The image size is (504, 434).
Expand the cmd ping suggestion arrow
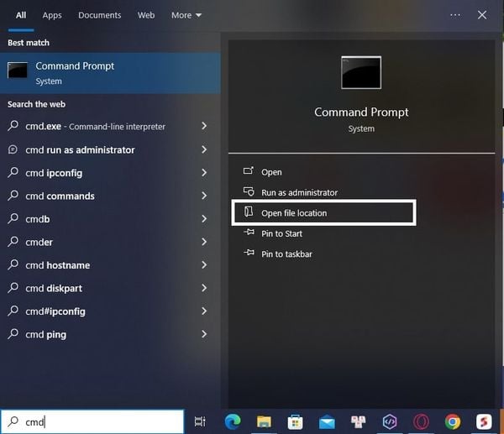click(204, 334)
